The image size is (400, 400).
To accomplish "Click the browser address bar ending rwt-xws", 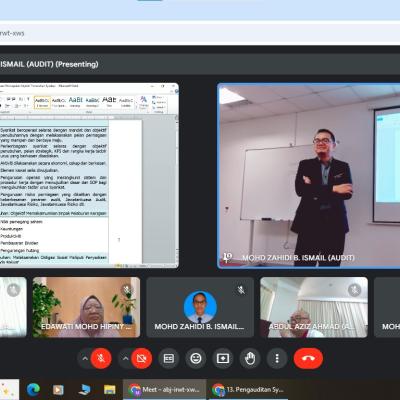I will pos(200,33).
